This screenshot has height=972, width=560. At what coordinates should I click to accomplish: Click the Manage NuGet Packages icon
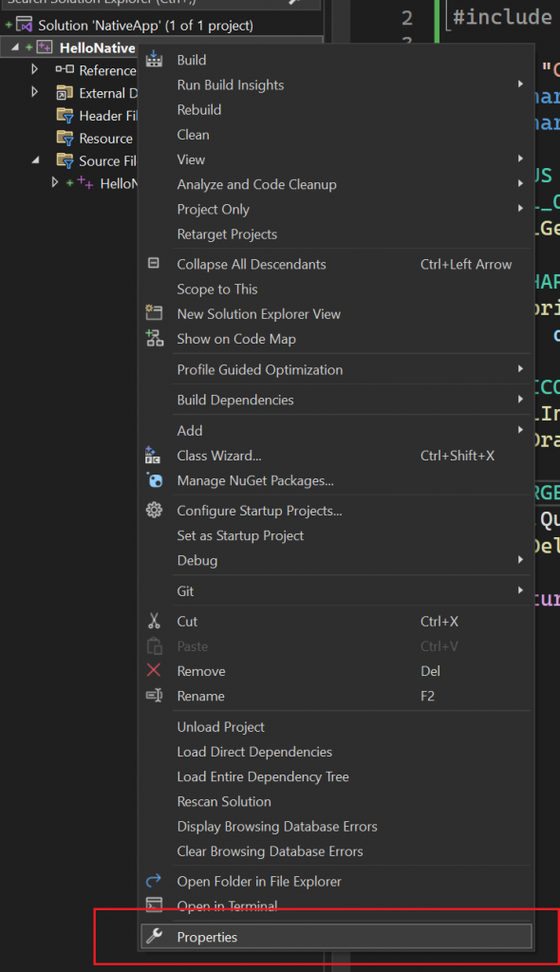tap(155, 479)
